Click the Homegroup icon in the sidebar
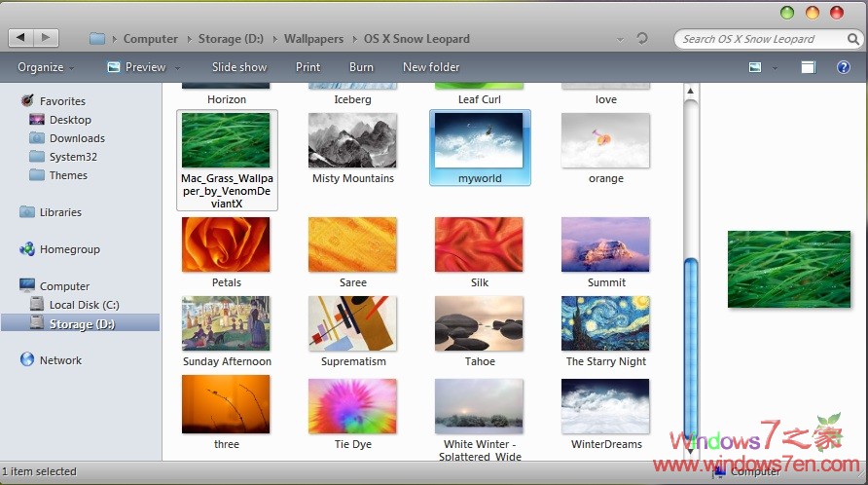Viewport: 868px width, 485px height. (26, 249)
